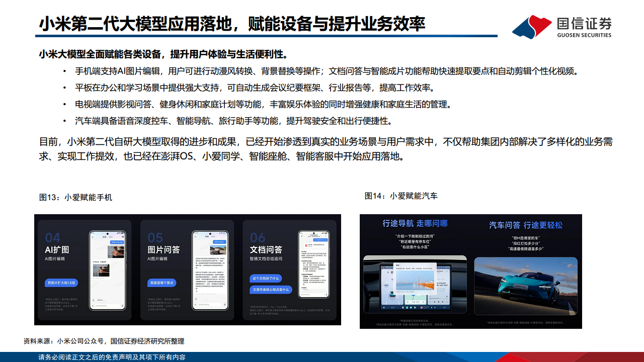Click heading 汽车问答 行途更轻松
644x362 pixels.
pyautogui.click(x=526, y=225)
